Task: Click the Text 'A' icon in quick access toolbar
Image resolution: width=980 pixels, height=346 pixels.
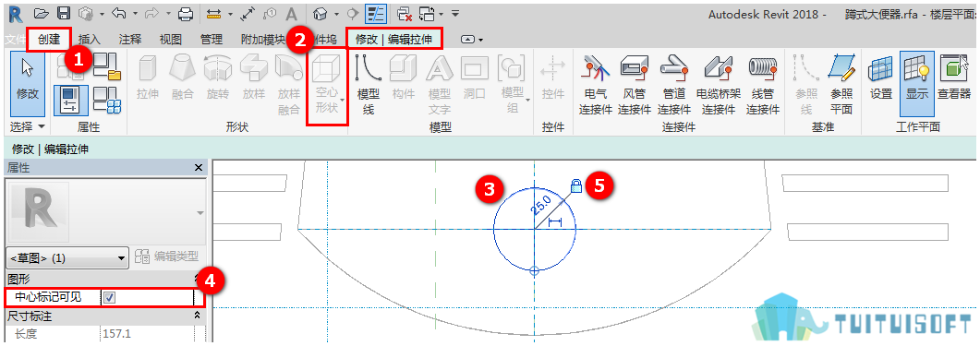Action: coord(292,14)
